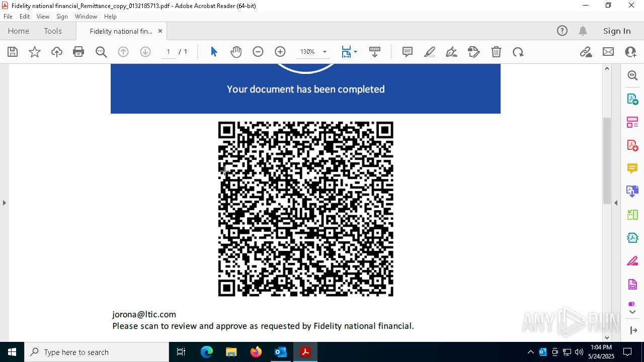This screenshot has width=644, height=362.
Task: Click the Fill & Sign edit icon
Action: pos(474,52)
